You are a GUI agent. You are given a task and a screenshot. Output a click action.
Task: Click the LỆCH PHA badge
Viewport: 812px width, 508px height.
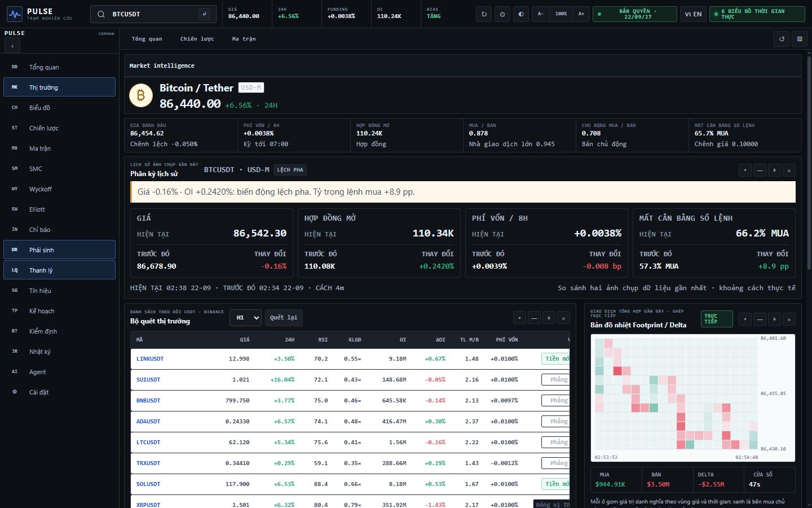click(x=290, y=170)
